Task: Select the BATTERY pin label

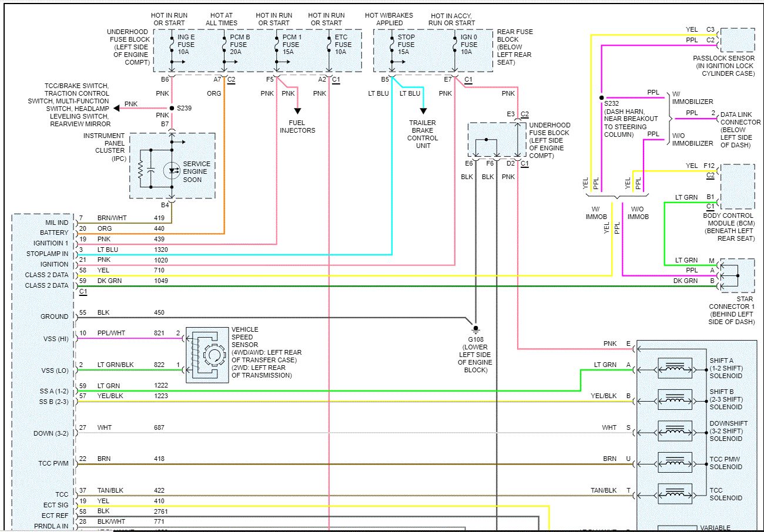Action: (x=54, y=233)
